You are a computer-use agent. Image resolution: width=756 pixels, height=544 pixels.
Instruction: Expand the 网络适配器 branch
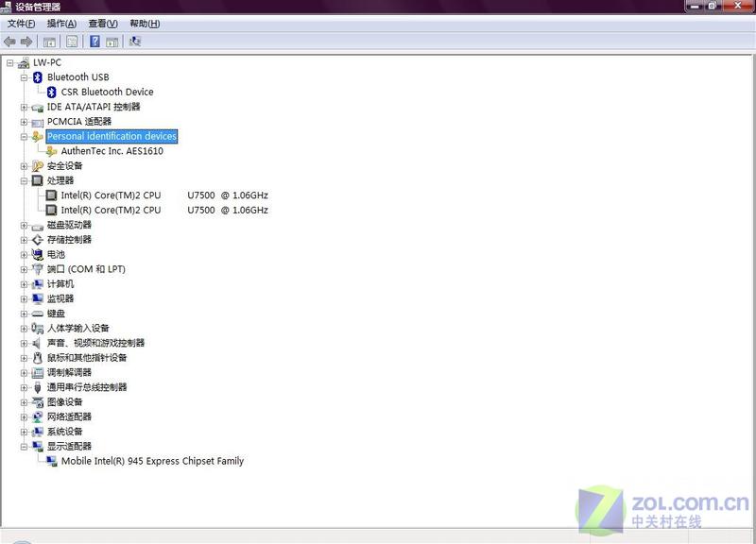[25, 417]
